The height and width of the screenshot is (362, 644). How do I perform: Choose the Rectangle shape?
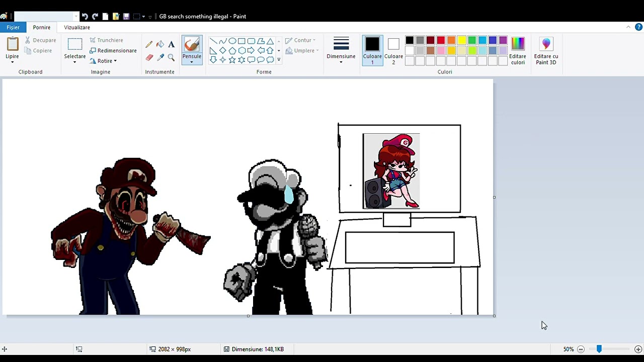(x=242, y=41)
